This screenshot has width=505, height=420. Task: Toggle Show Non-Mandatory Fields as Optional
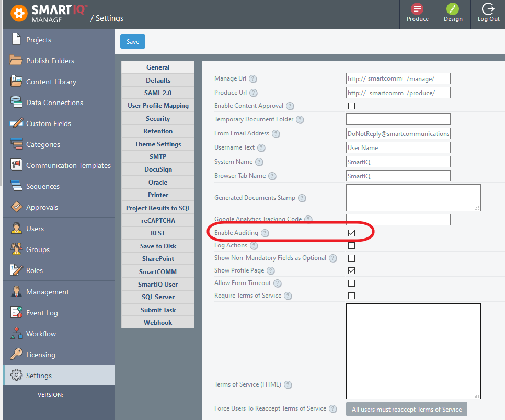[351, 258]
